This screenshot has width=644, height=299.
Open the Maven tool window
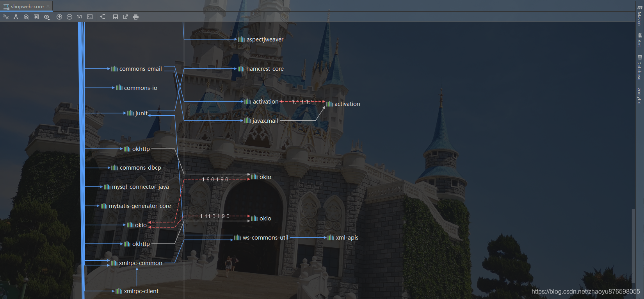pyautogui.click(x=639, y=15)
